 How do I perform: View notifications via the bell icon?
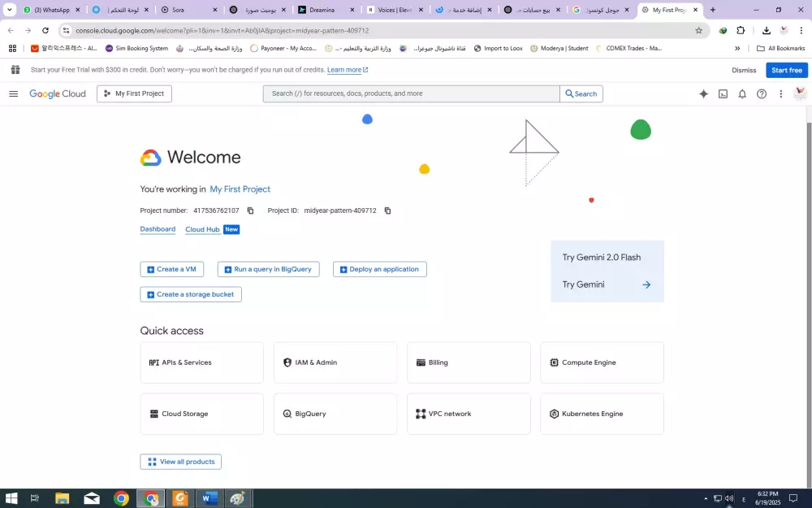[742, 93]
